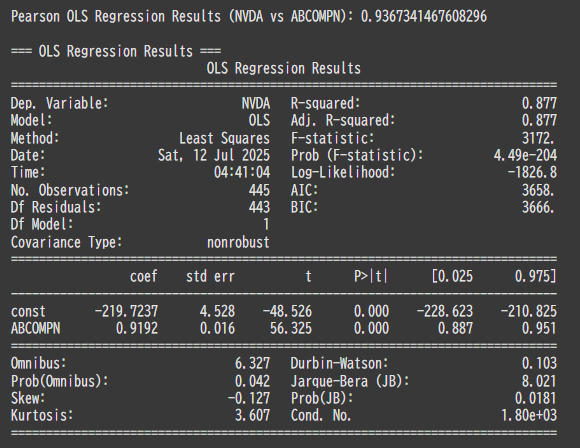This screenshot has width=580, height=448.
Task: Click the 'std err' column header
Action: (210, 277)
